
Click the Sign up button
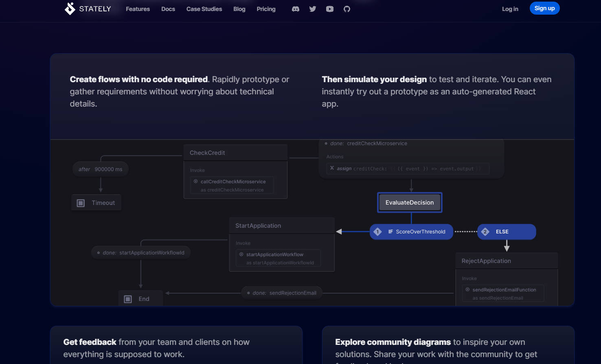pos(544,8)
